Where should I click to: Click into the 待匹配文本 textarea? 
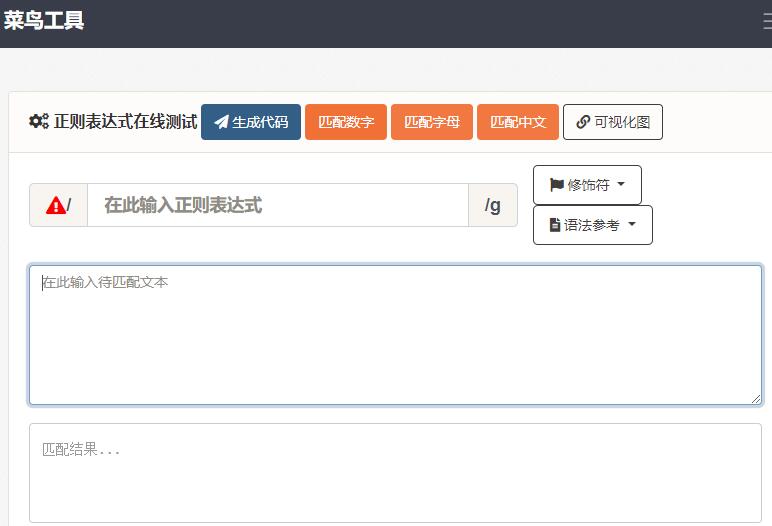coord(395,335)
